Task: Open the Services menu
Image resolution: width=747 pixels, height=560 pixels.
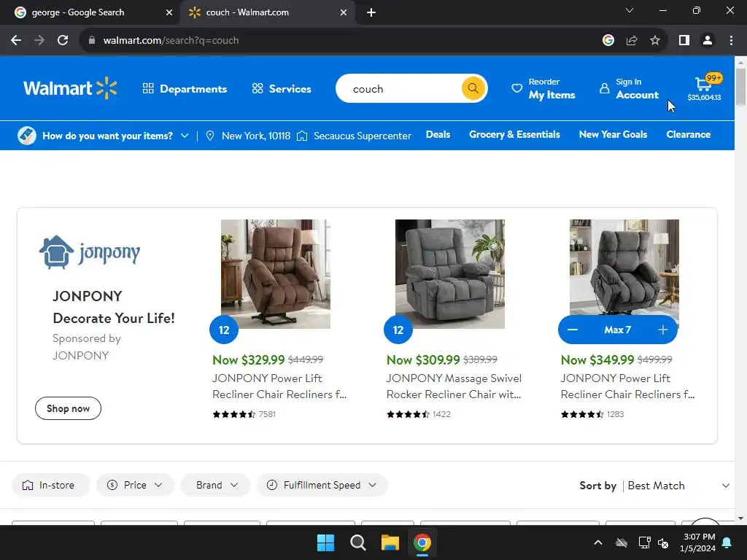Action: tap(282, 89)
